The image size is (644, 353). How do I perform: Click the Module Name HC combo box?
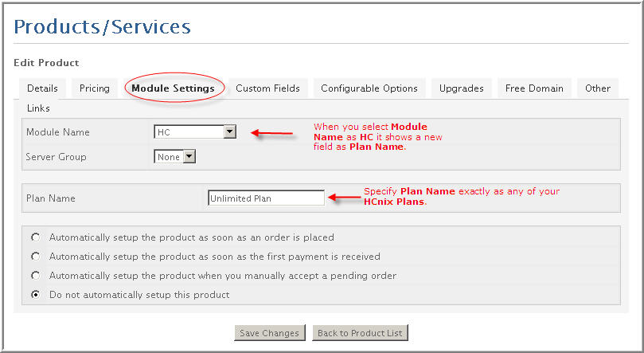tap(195, 132)
